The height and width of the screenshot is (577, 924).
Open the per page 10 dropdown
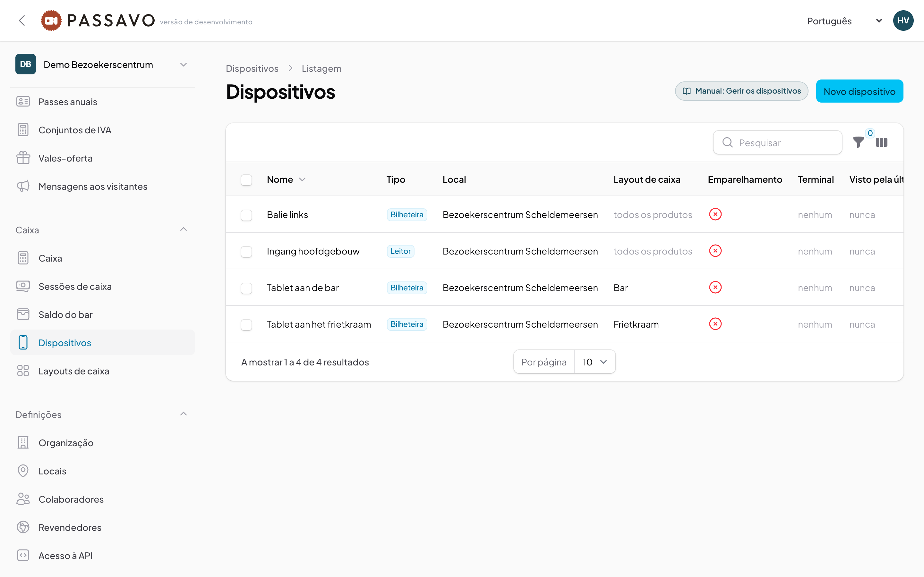tap(595, 362)
